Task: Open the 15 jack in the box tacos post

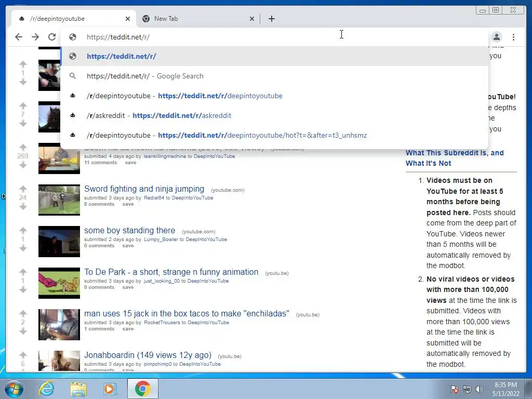Action: pyautogui.click(x=187, y=314)
